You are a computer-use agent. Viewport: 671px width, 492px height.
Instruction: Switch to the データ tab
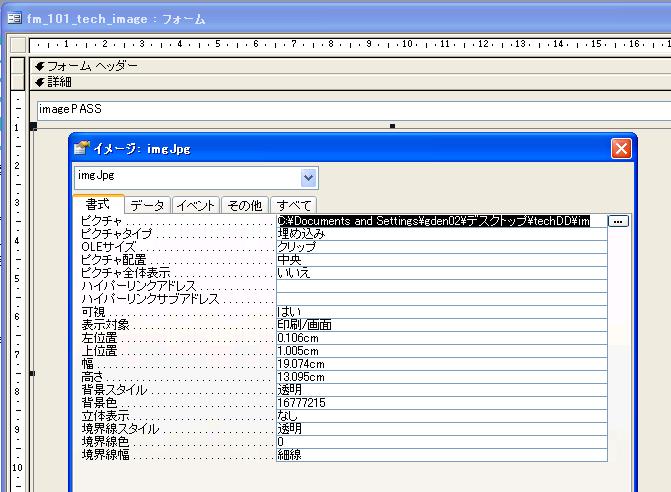tap(148, 205)
